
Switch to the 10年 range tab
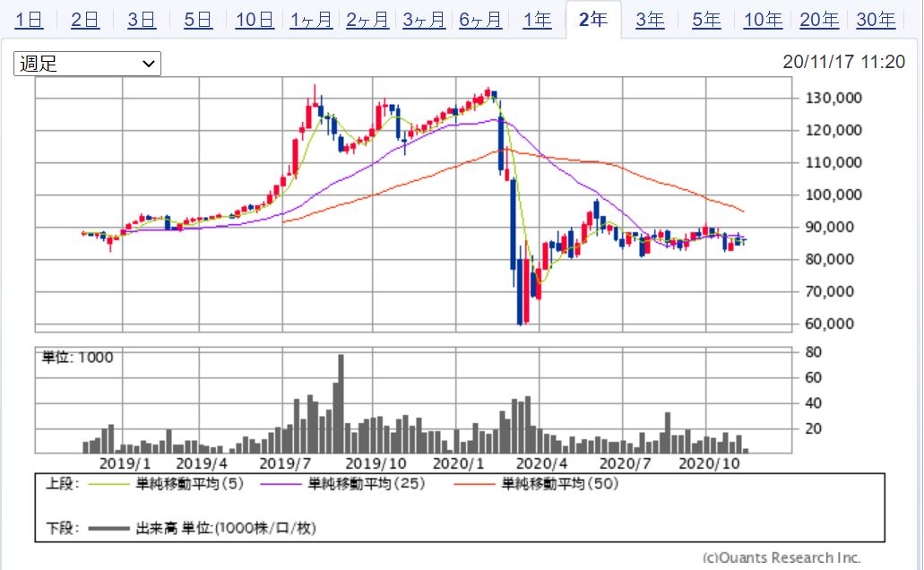tap(763, 20)
